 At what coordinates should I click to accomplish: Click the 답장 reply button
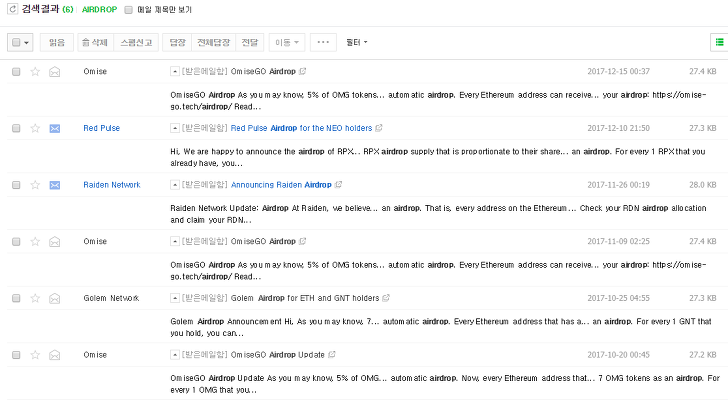177,42
